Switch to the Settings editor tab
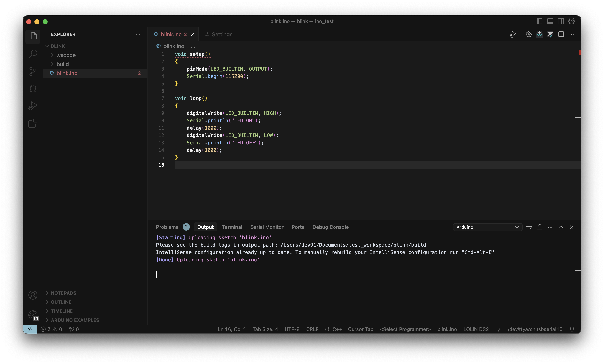 [222, 34]
